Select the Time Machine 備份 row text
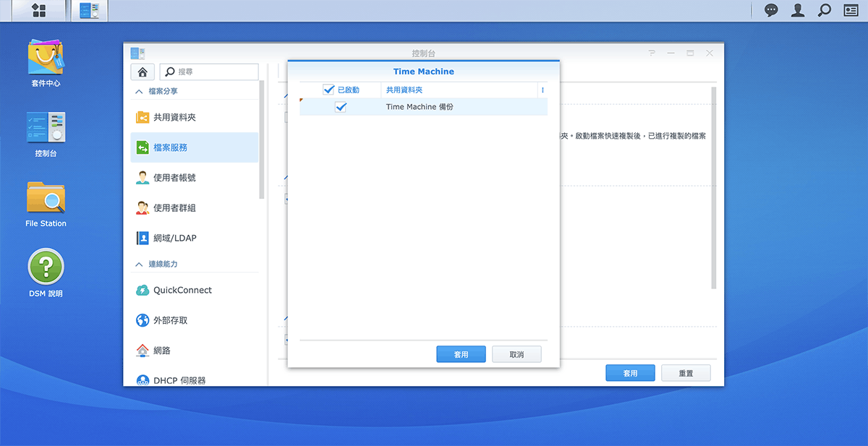Image resolution: width=868 pixels, height=446 pixels. click(x=420, y=107)
